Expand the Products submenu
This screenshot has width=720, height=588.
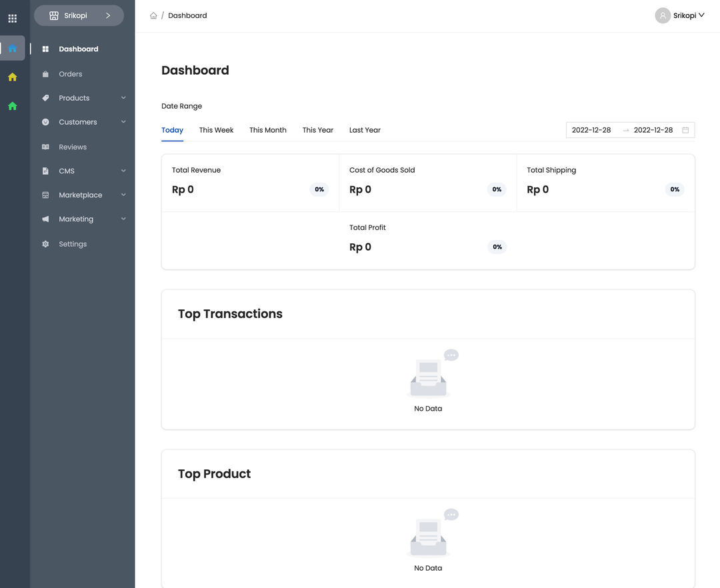(x=123, y=98)
